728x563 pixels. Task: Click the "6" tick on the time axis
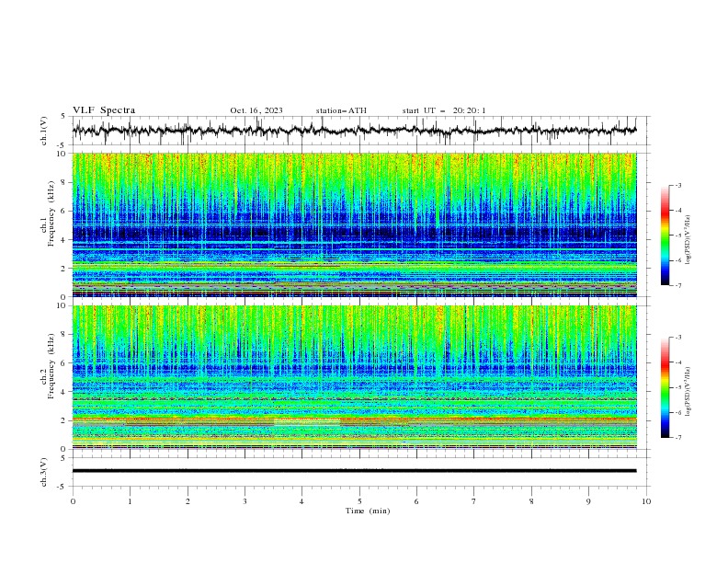point(416,501)
